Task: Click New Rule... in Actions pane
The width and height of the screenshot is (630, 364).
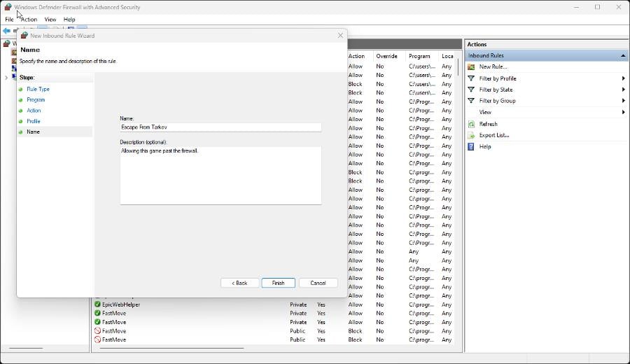Action: click(x=493, y=66)
